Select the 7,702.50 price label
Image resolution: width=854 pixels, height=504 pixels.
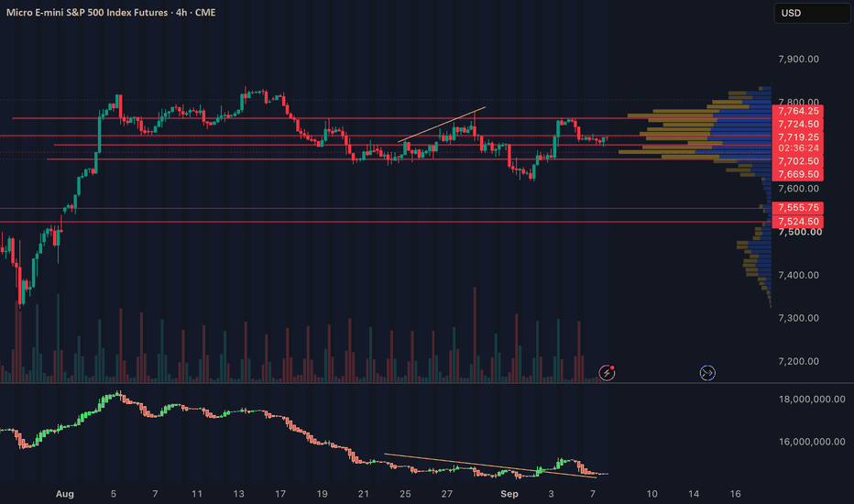[x=798, y=161]
